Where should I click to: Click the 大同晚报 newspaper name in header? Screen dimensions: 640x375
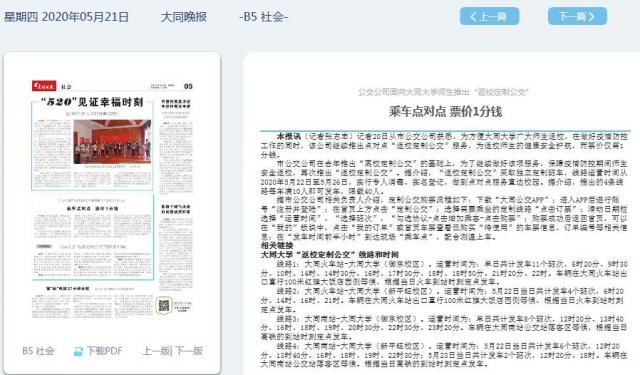point(184,17)
